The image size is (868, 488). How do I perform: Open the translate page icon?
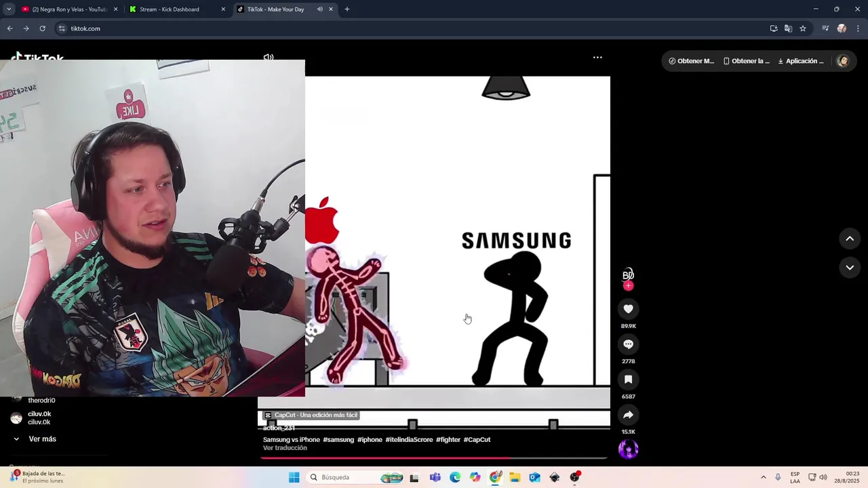788,28
